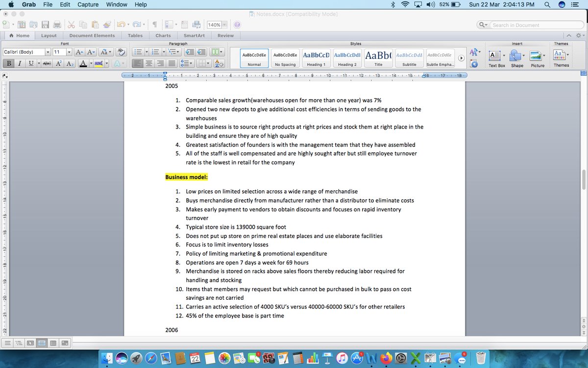Open the SmartArt tab
Viewport: 588px width, 368px height.
click(194, 35)
